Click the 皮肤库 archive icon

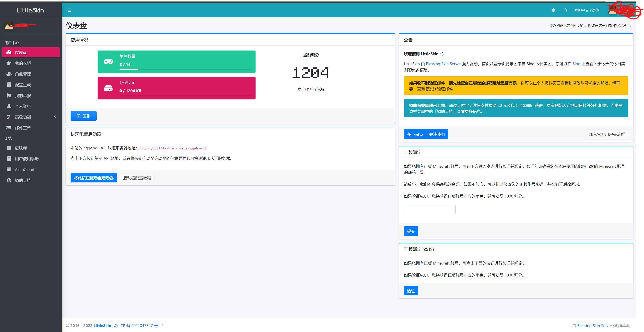click(x=9, y=148)
